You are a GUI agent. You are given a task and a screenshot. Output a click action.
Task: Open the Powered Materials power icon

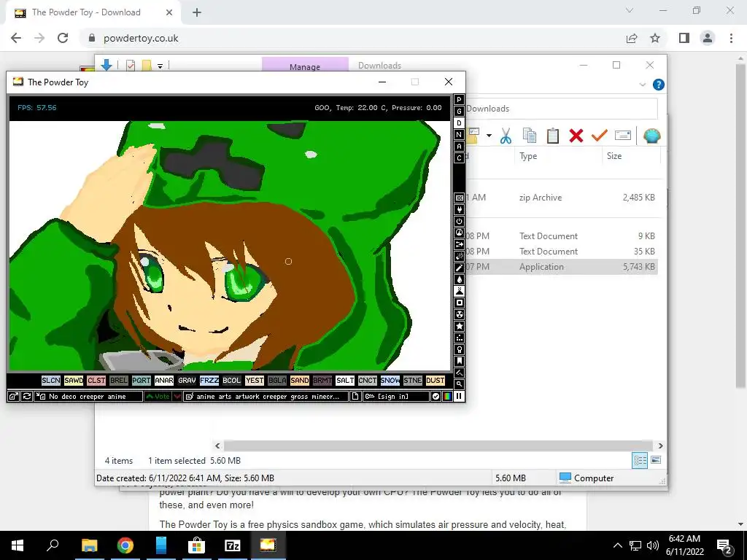coord(460,222)
